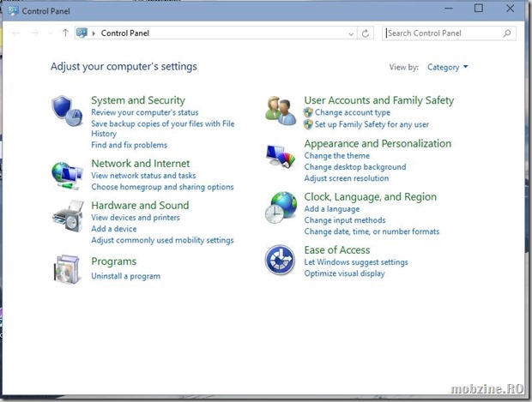The width and height of the screenshot is (532, 402).
Task: Open Save backup copies with File History
Action: (163, 129)
